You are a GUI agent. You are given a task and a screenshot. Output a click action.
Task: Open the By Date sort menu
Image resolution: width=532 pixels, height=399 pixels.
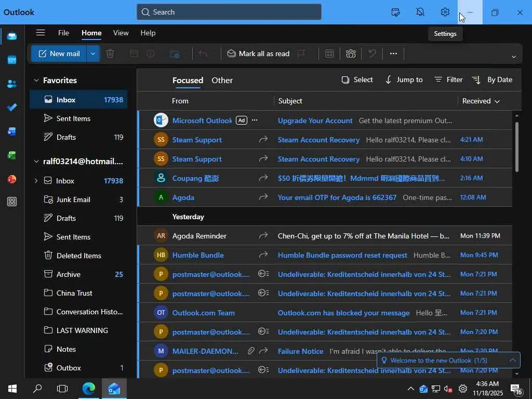492,79
